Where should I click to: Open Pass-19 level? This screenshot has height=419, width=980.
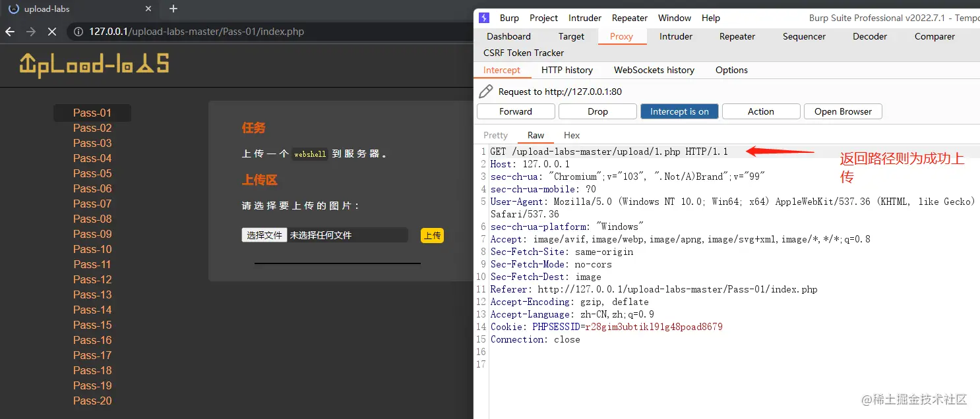click(x=92, y=385)
